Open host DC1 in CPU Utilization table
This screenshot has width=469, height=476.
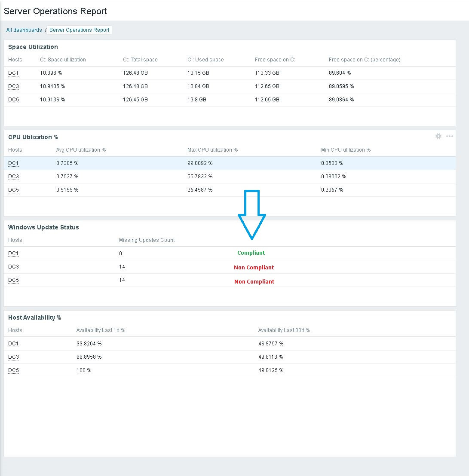pos(13,163)
